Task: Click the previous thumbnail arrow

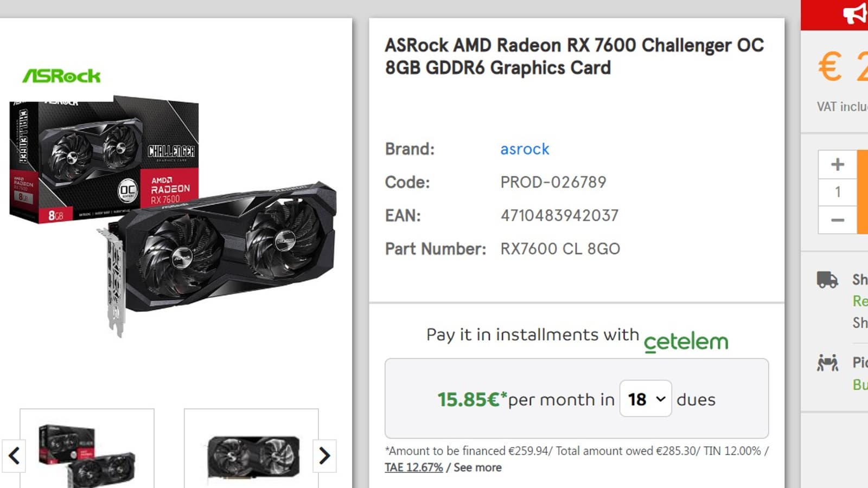Action: (14, 455)
